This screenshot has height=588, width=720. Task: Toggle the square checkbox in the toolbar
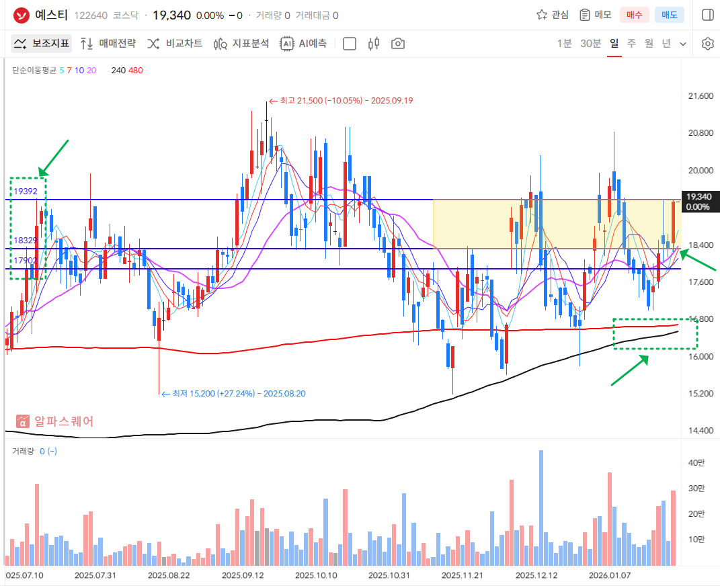pyautogui.click(x=350, y=44)
